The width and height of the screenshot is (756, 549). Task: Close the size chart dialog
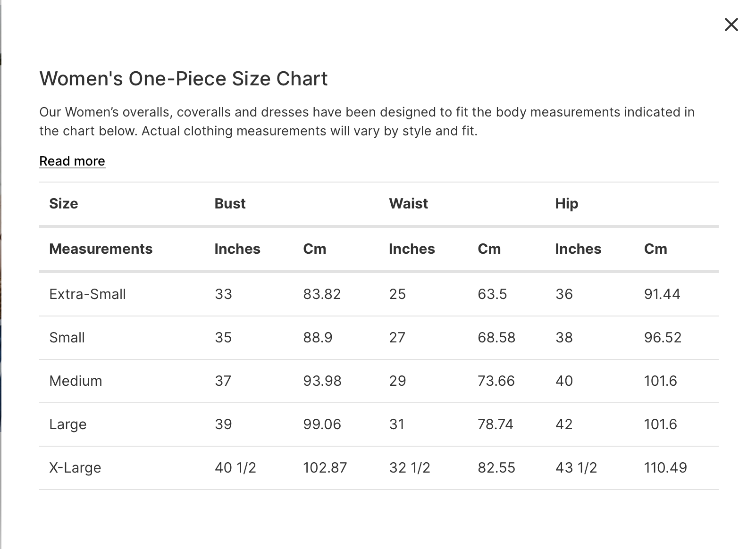[731, 25]
